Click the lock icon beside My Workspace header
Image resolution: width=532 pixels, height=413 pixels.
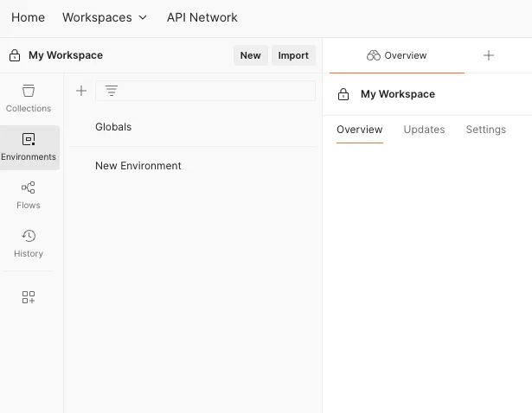pyautogui.click(x=15, y=55)
